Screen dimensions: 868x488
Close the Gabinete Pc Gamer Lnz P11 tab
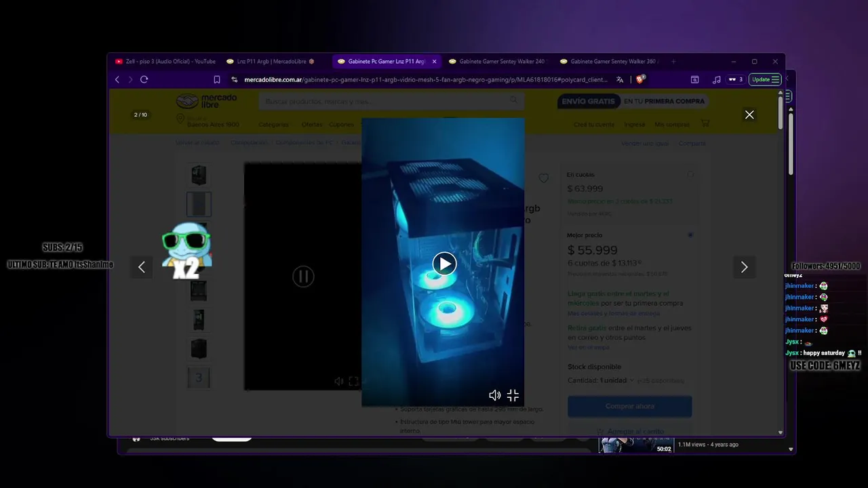[434, 61]
